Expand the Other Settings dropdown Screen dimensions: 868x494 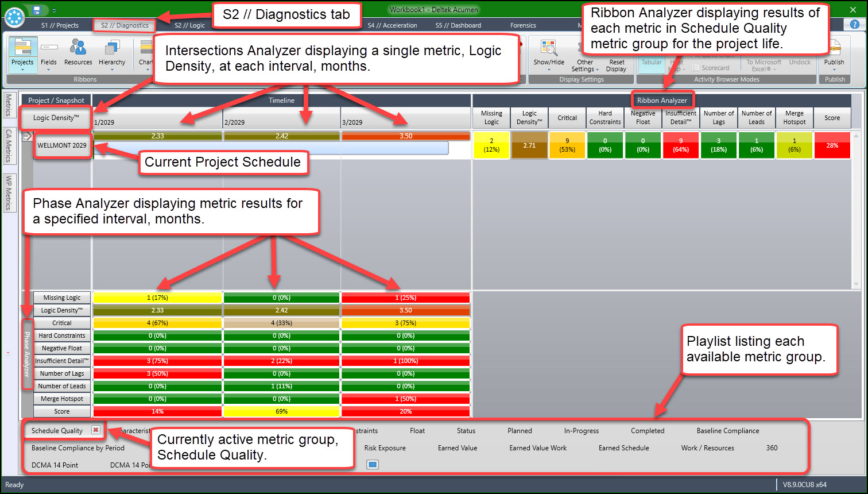[585, 65]
